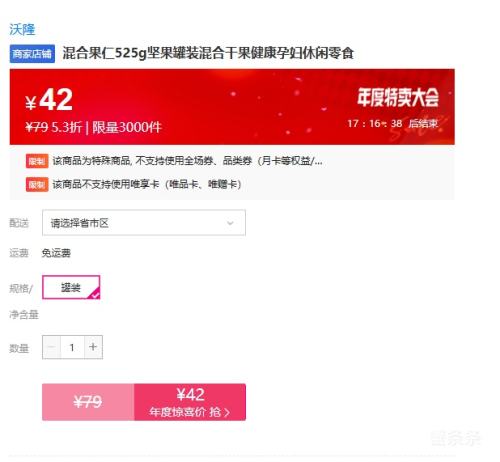Click the 商家店铺 merchant badge
Image resolution: width=500 pixels, height=462 pixels.
(x=32, y=54)
